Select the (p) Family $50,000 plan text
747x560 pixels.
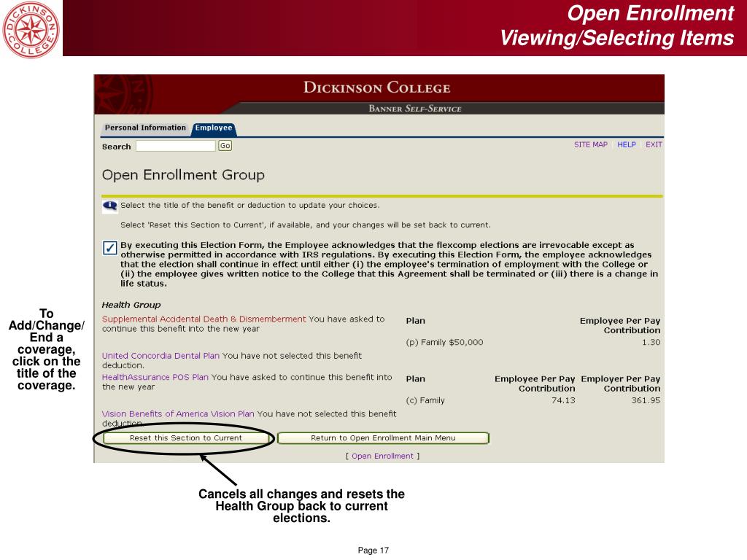pos(444,343)
